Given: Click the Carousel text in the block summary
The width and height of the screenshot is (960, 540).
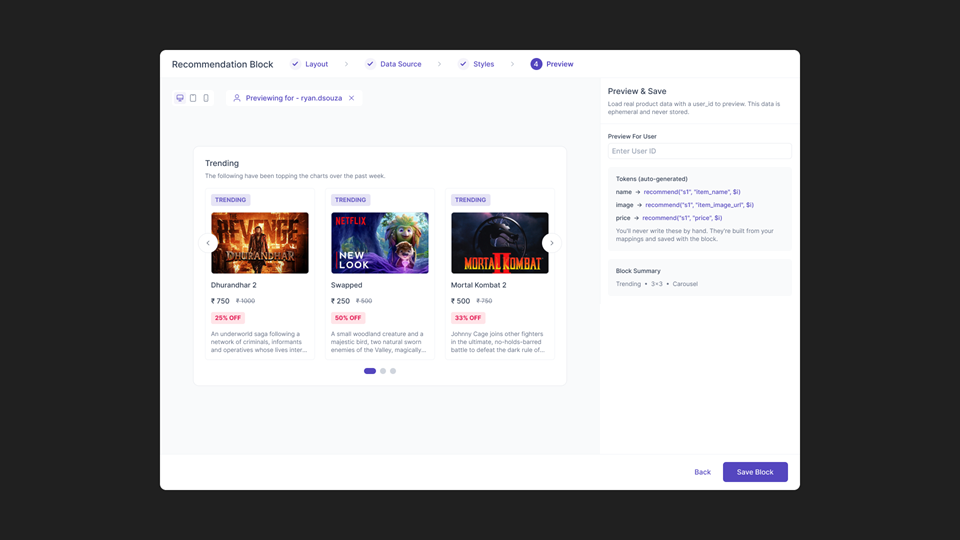Looking at the screenshot, I should (685, 284).
